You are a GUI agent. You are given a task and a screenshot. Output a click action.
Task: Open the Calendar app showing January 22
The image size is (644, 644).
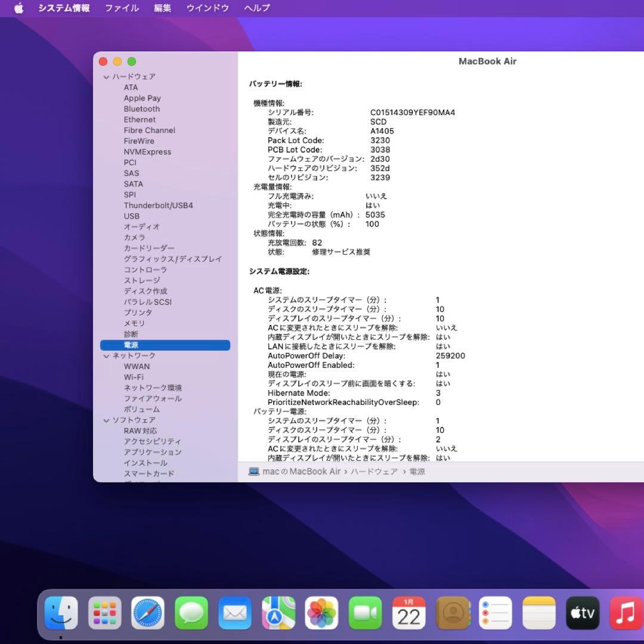pyautogui.click(x=408, y=612)
